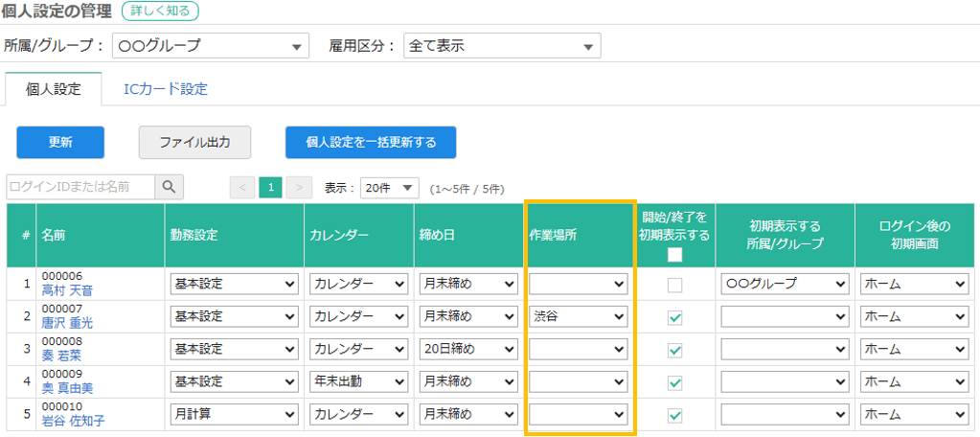Open 勤務設定 dropdown for 高村 天音
980x437 pixels.
point(235,284)
